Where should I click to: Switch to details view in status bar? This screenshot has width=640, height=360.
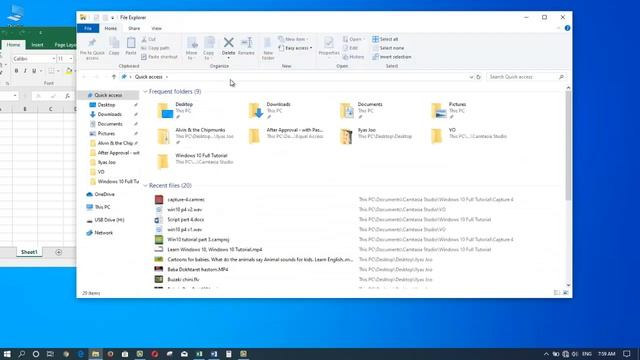tap(557, 293)
